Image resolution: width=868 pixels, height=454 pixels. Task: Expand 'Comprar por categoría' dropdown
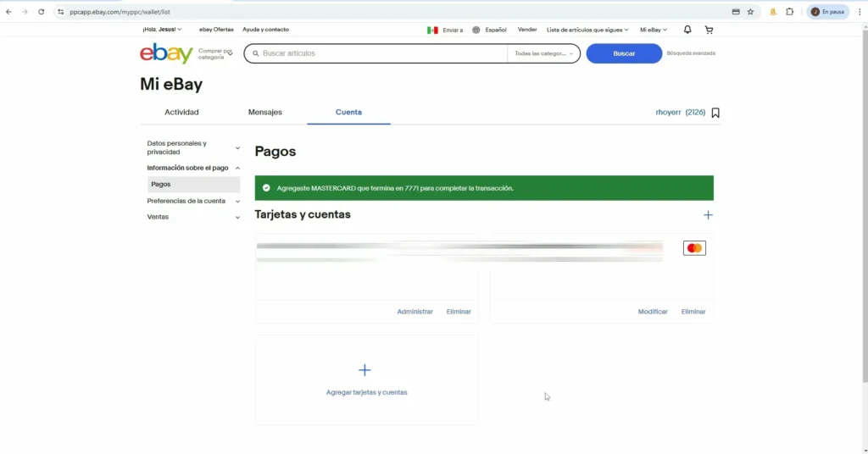(215, 53)
